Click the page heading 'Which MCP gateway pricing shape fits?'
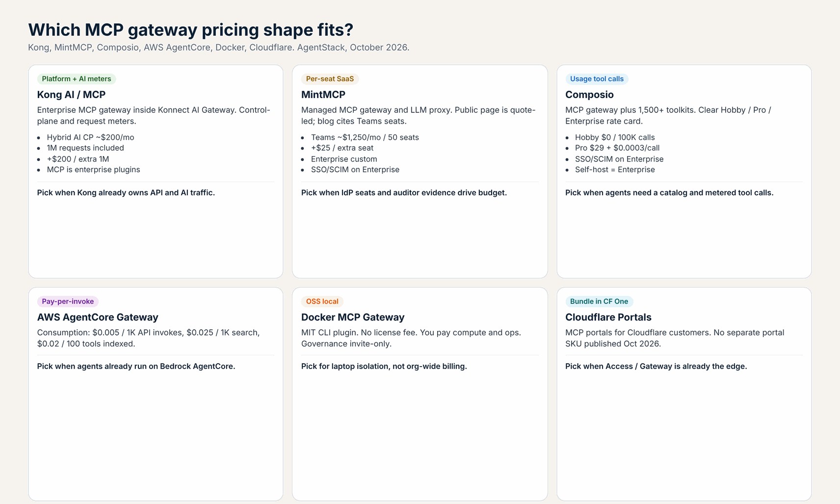 [x=190, y=30]
